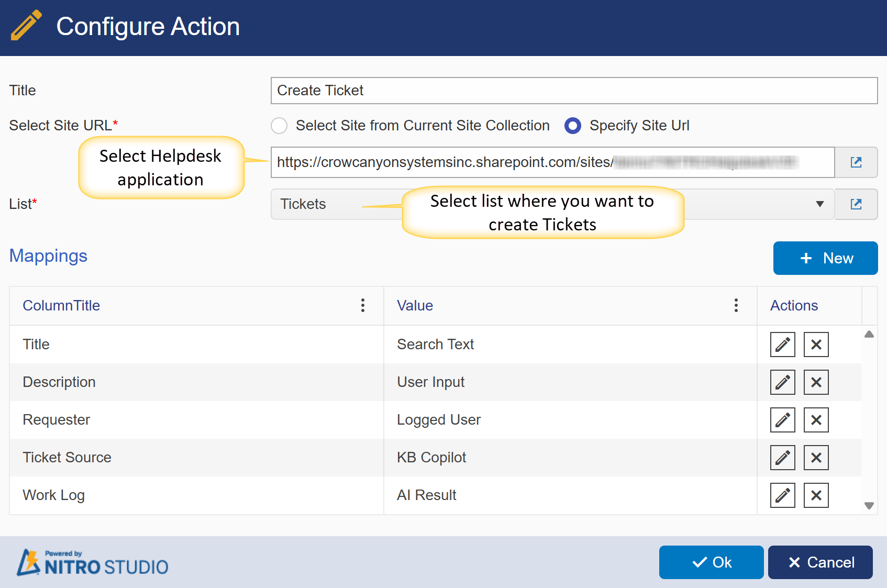The height and width of the screenshot is (588, 887).
Task: Edit the Description mapping row
Action: click(x=782, y=382)
